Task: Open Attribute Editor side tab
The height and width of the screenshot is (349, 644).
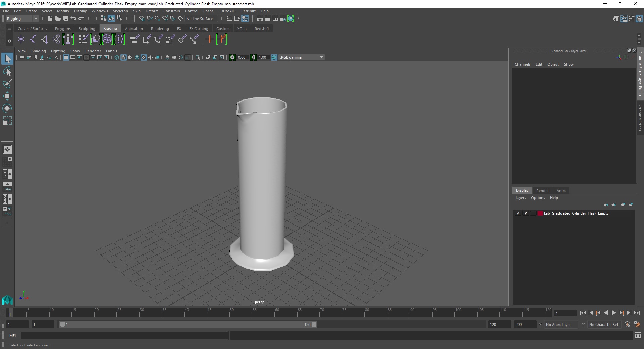Action: tap(640, 117)
